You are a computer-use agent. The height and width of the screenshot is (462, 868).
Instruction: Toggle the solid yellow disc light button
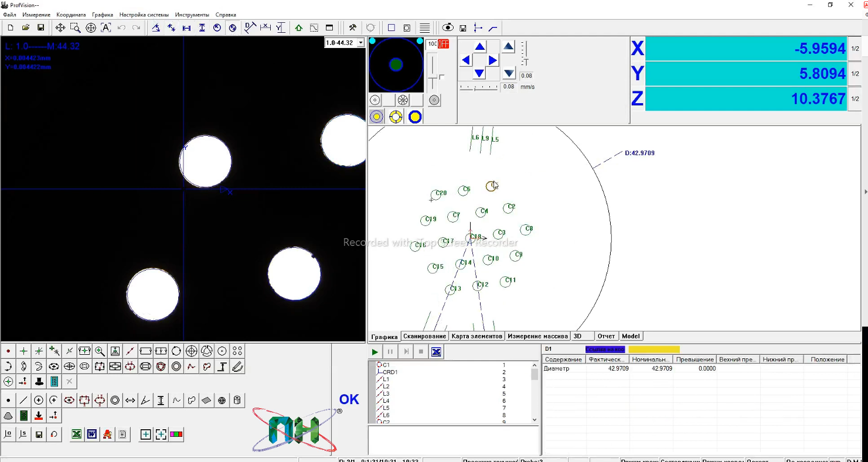tap(415, 117)
